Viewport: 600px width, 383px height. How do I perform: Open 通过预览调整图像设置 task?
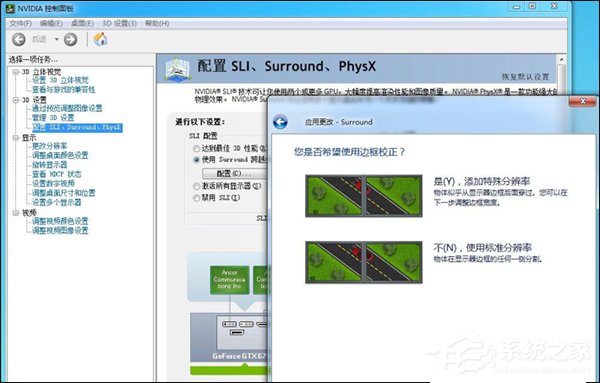tap(67, 108)
